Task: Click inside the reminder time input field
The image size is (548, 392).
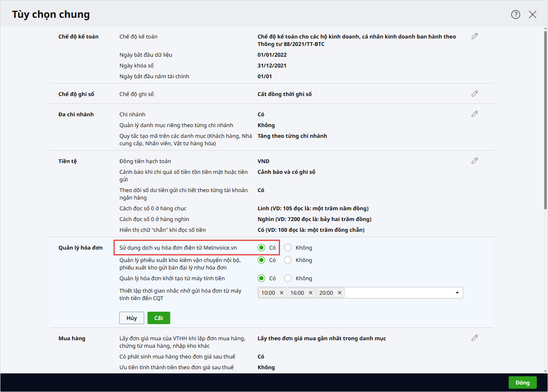Action: coord(398,293)
